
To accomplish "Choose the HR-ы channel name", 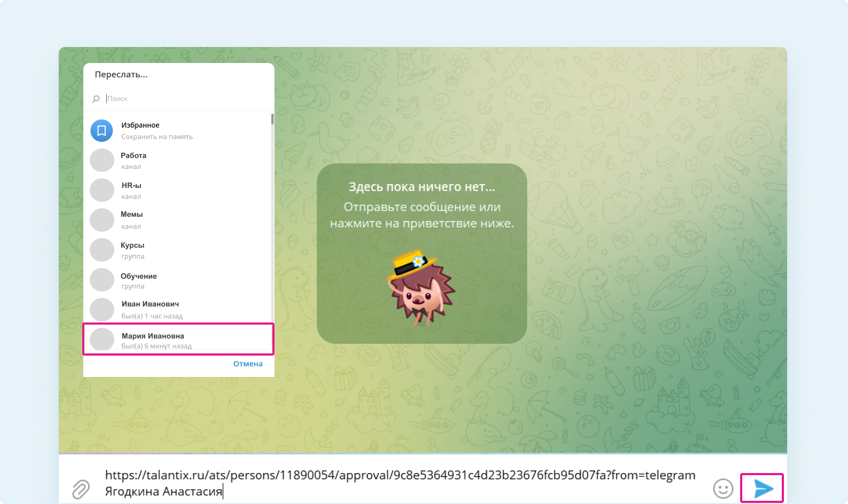I will click(131, 185).
